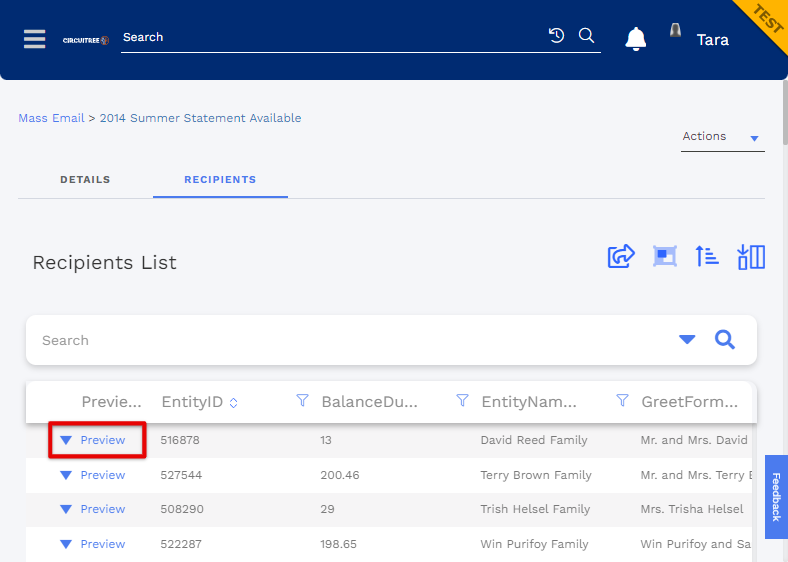This screenshot has width=788, height=562.
Task: Click balance value 200.46
Action: coord(340,475)
